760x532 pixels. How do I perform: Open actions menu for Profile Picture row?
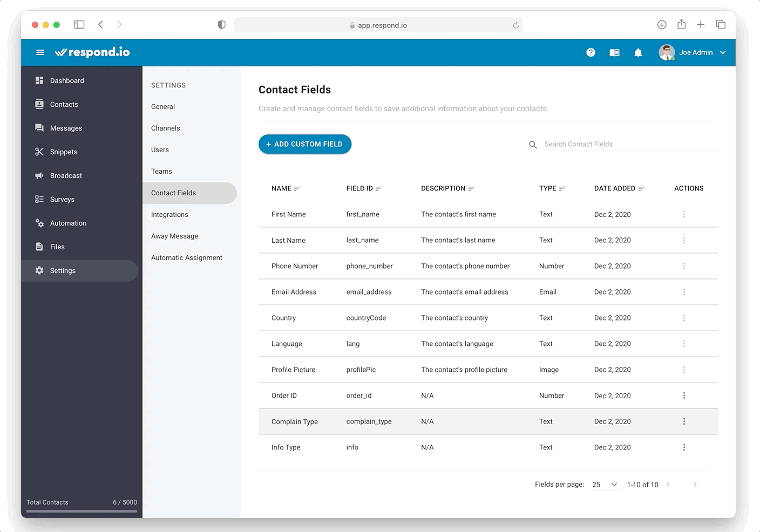click(684, 370)
